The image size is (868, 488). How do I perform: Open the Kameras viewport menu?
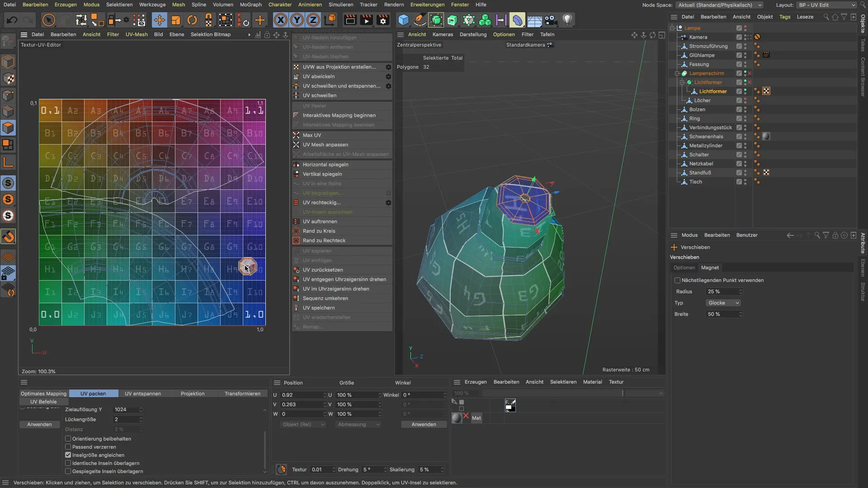point(443,34)
